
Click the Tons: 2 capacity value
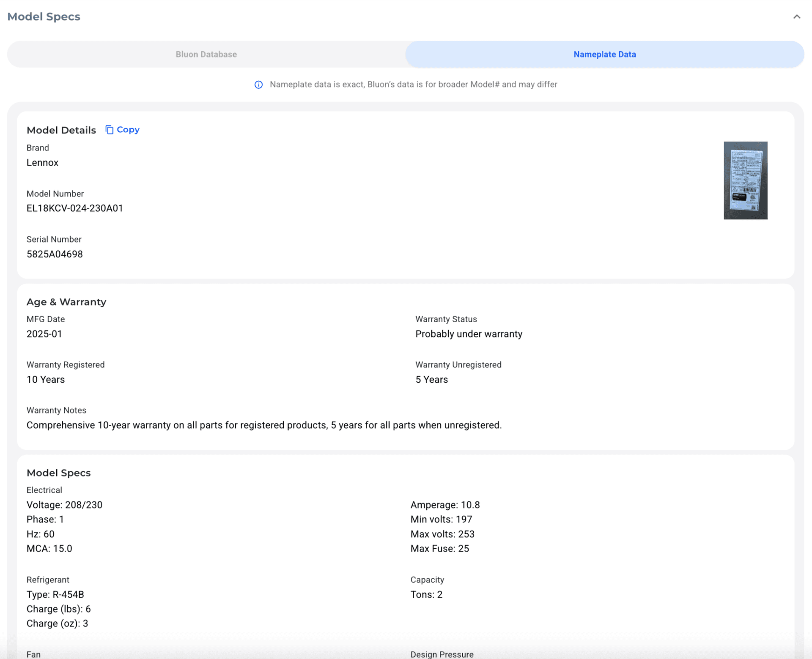426,595
